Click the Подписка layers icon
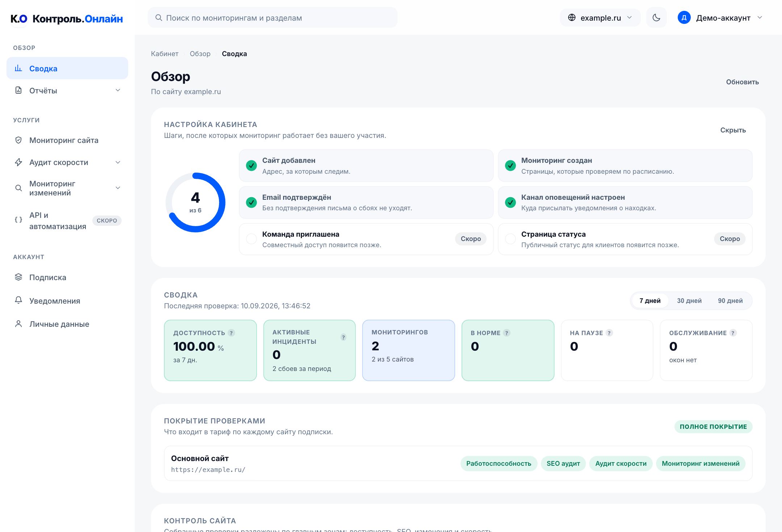Image resolution: width=782 pixels, height=532 pixels. pyautogui.click(x=18, y=277)
